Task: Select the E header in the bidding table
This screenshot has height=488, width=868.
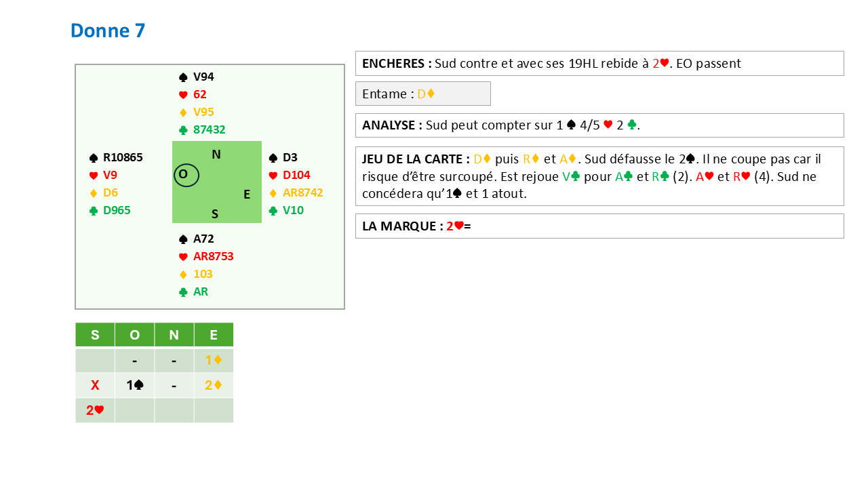Action: click(x=214, y=335)
